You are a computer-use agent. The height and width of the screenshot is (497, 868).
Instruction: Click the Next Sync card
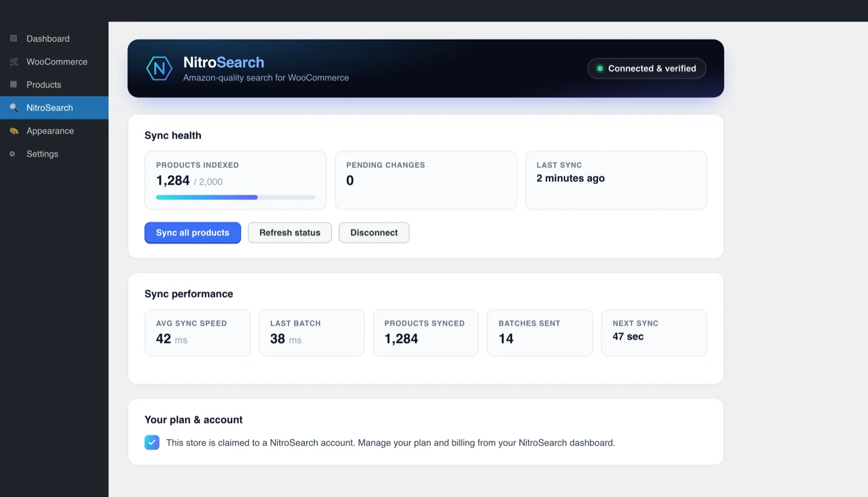(x=654, y=333)
